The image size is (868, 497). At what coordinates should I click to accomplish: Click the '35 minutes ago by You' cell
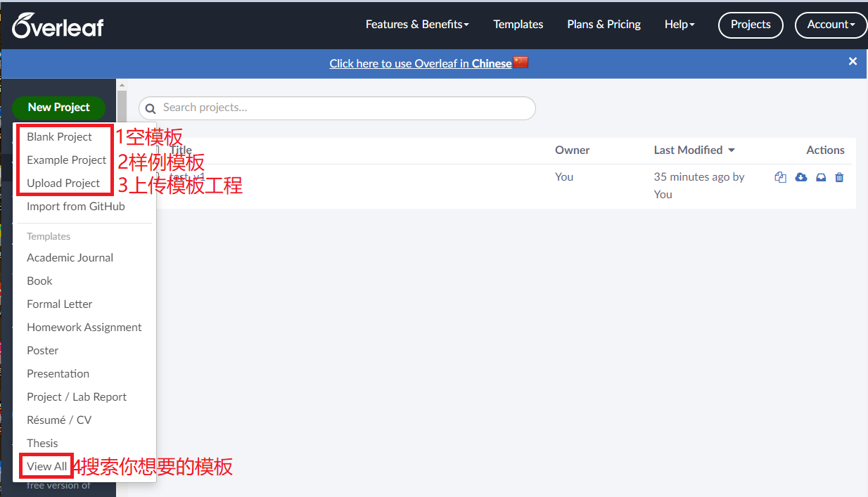point(699,186)
